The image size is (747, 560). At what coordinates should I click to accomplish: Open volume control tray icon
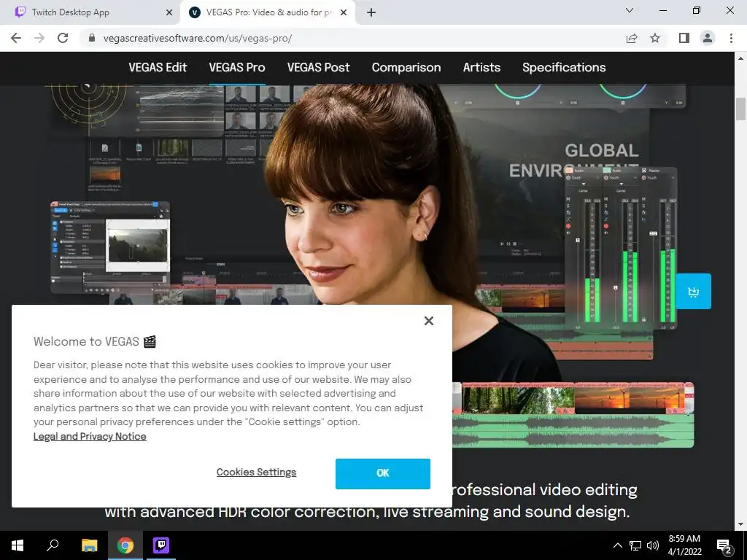pyautogui.click(x=653, y=545)
